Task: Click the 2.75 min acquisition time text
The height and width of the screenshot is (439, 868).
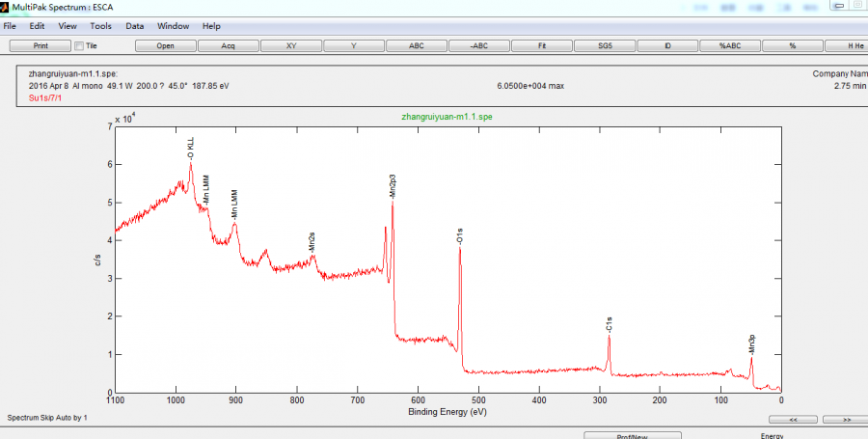Action: (x=851, y=86)
